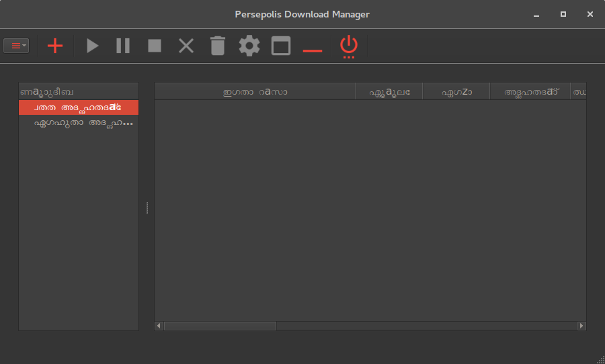Click the horizontal scrollbar thumb

pos(220,326)
